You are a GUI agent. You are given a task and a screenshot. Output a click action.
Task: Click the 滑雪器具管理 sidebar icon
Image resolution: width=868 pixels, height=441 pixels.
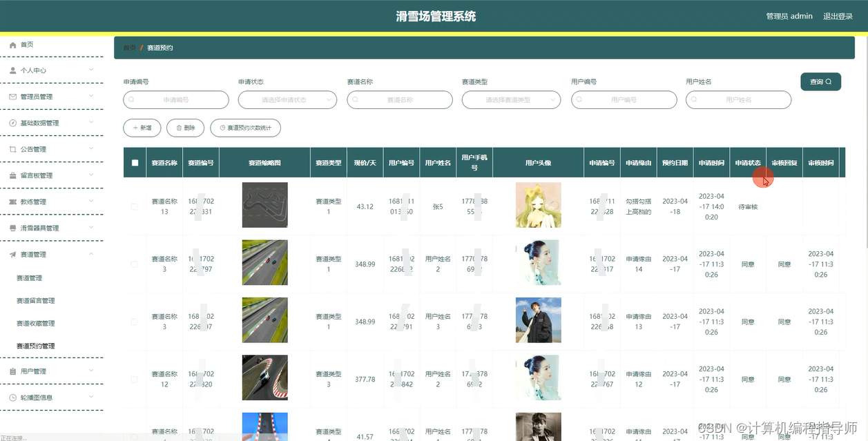tap(11, 228)
